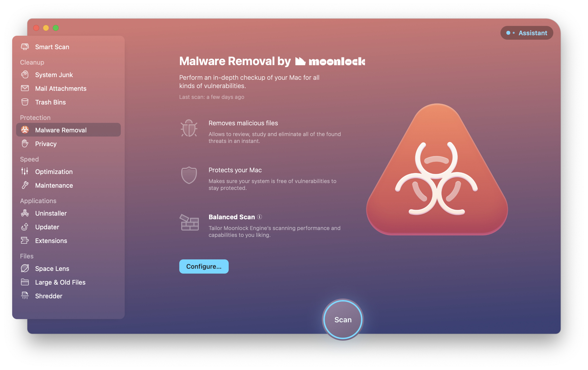
Task: Click the Cleanup section header
Action: (32, 62)
